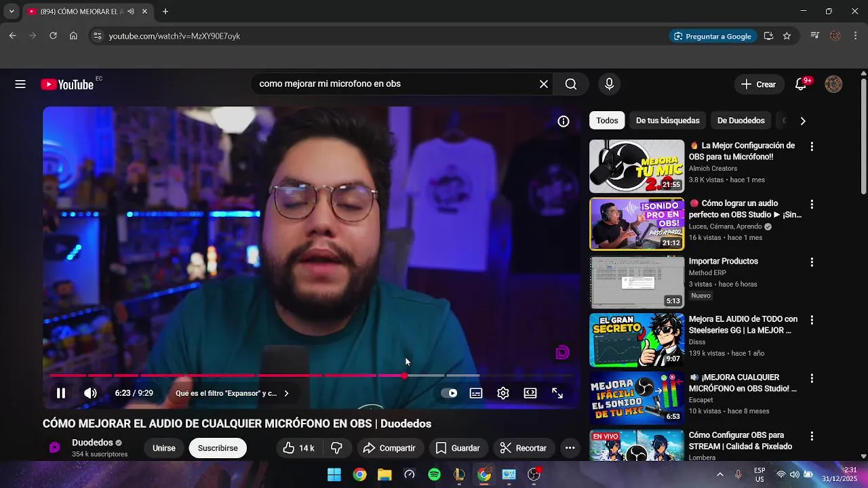Mute tab via speaker icon on tab
868x488 pixels.
pyautogui.click(x=130, y=12)
